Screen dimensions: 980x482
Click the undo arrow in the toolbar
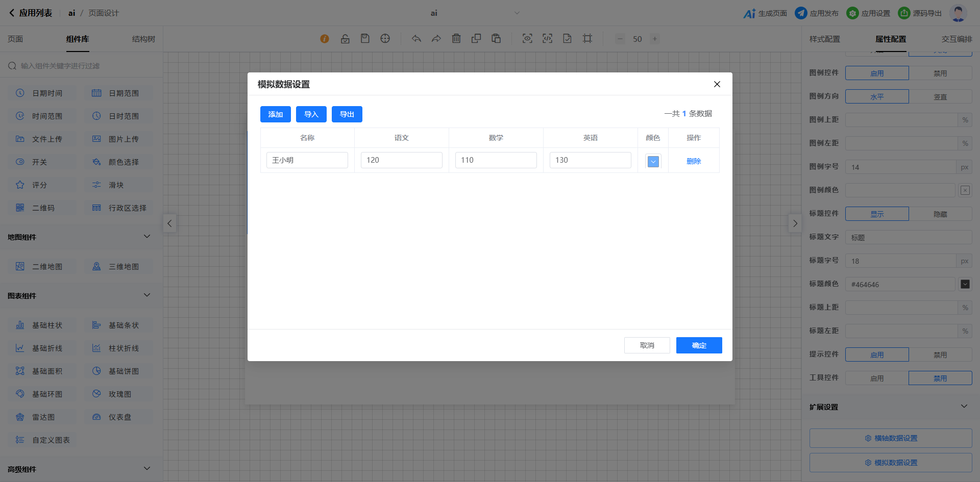pos(416,39)
